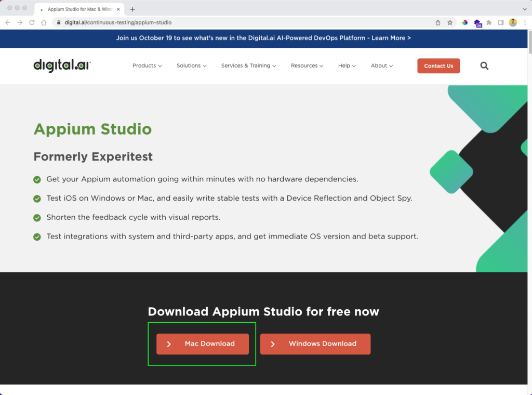Click the browser reload icon

tap(32, 22)
